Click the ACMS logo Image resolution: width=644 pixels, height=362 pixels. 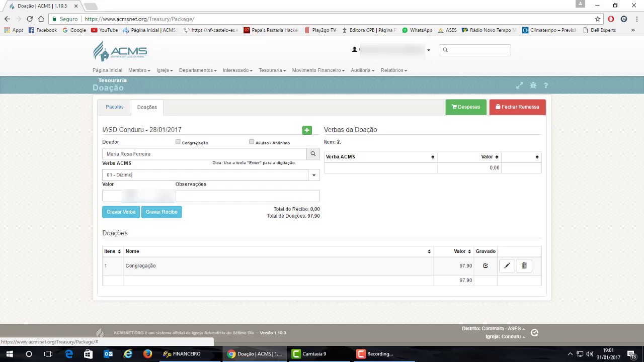(x=120, y=51)
